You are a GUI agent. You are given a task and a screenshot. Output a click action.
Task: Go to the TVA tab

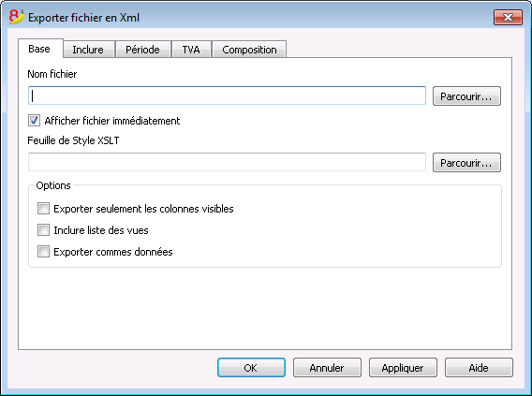191,50
